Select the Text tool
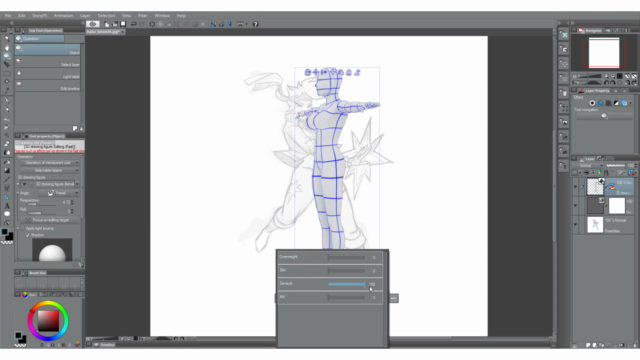Viewport: 640px width, 360px height. point(7,206)
